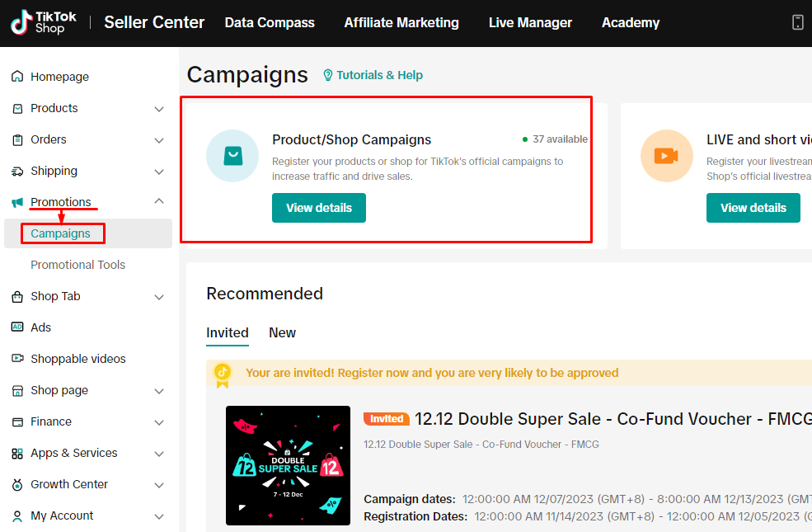Click the Promotions megaphone icon

(17, 203)
